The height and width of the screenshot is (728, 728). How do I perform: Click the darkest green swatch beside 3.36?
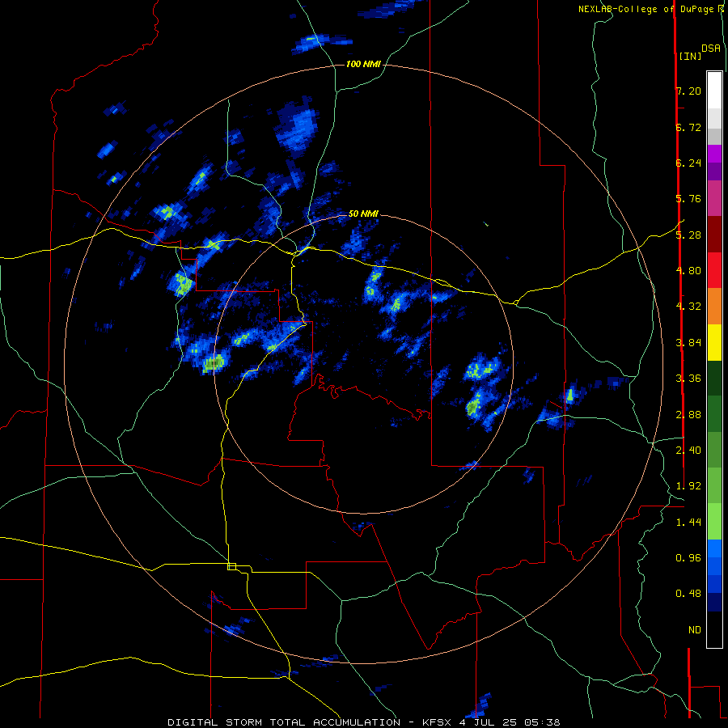point(714,378)
